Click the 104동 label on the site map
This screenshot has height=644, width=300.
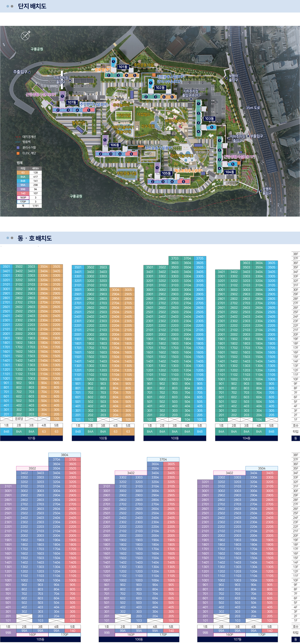(229, 172)
